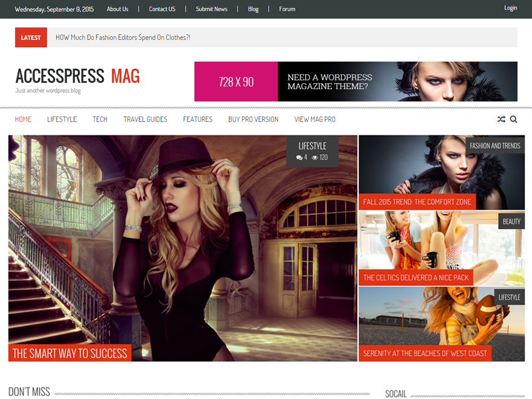The height and width of the screenshot is (399, 532).
Task: Visit the Forum link
Action: (x=287, y=9)
